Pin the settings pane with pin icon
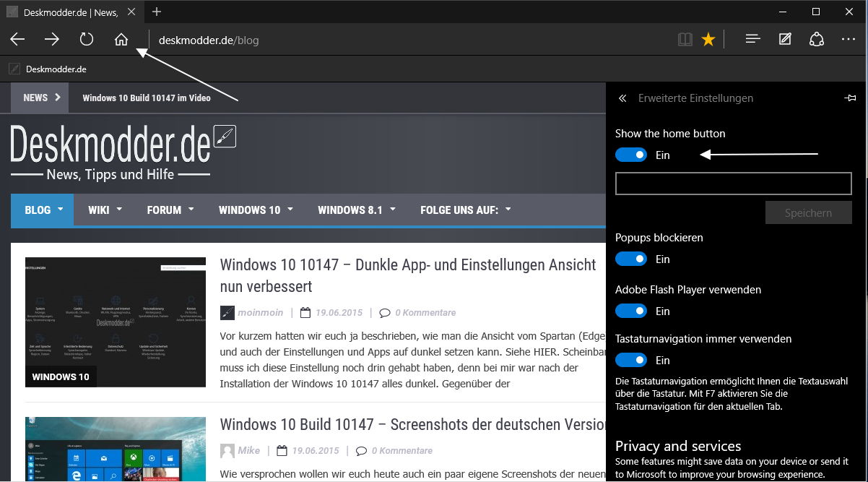 [x=850, y=98]
